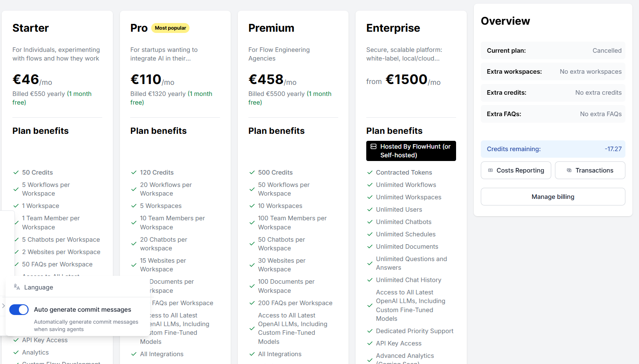
Task: Click the Enterprise plan heading
Action: click(x=393, y=28)
